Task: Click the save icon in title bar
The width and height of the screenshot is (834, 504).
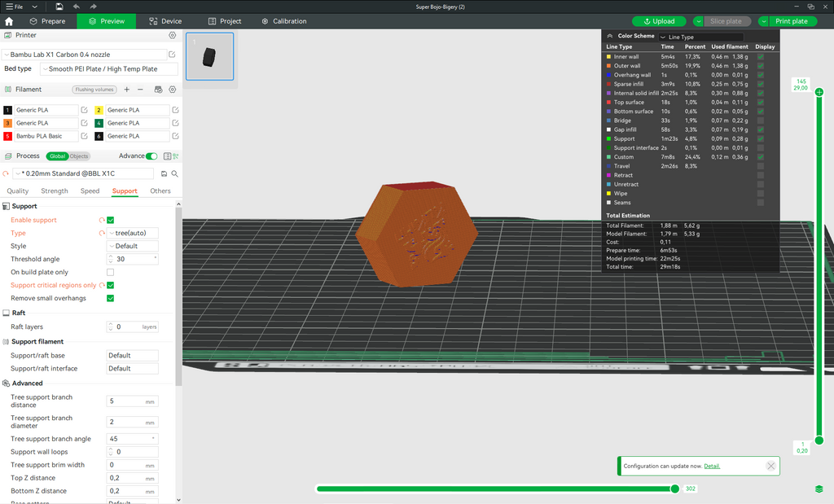Action: tap(59, 7)
